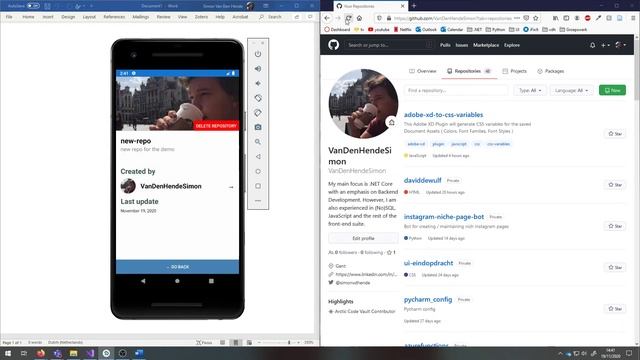The height and width of the screenshot is (360, 640).
Task: Open GitHub Marketplace menu item
Action: [486, 45]
